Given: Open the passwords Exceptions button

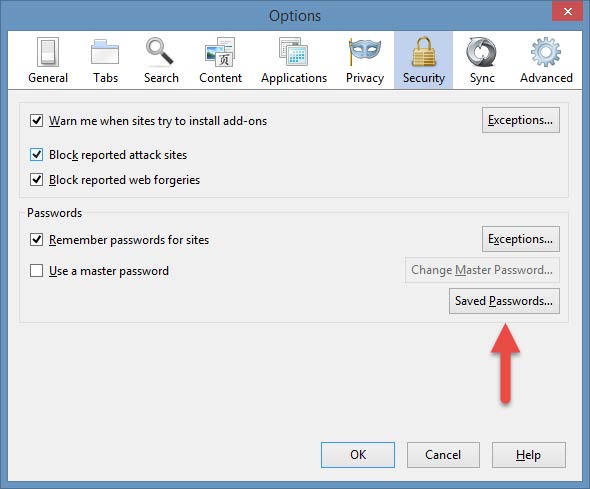Looking at the screenshot, I should tap(521, 239).
